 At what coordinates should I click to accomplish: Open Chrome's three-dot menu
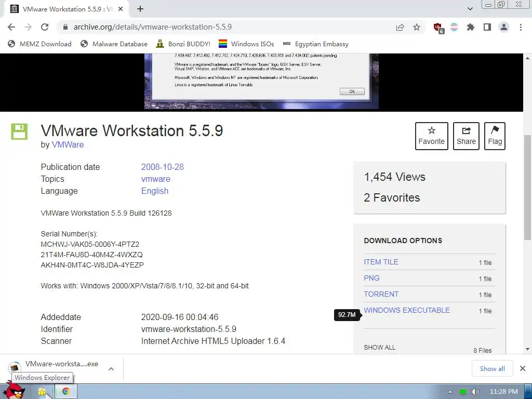click(521, 27)
